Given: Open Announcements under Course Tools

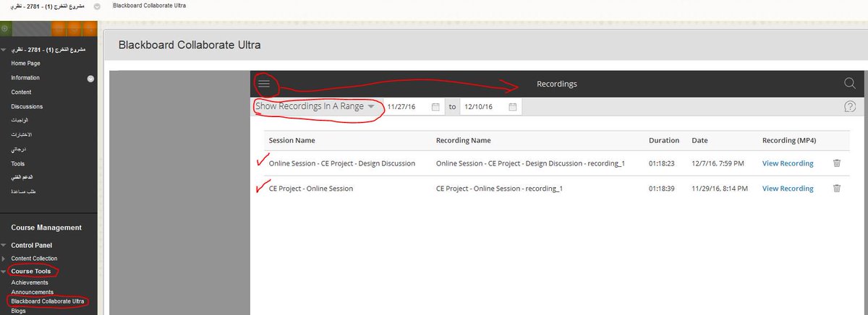Looking at the screenshot, I should tap(32, 292).
